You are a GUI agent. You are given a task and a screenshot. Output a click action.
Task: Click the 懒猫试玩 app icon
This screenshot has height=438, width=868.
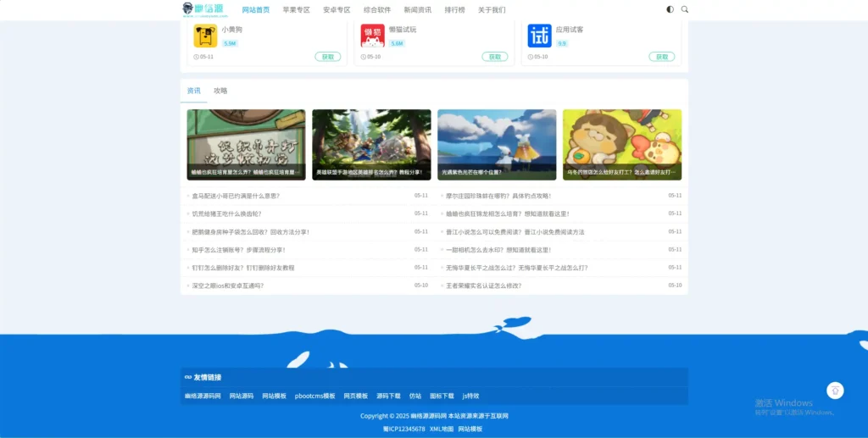(x=373, y=36)
